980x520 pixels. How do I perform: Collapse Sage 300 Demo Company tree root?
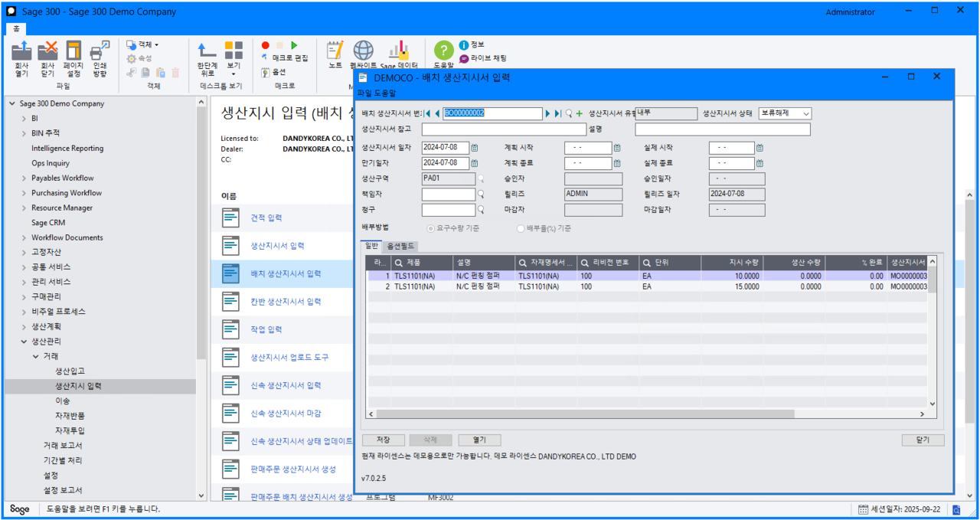click(12, 103)
